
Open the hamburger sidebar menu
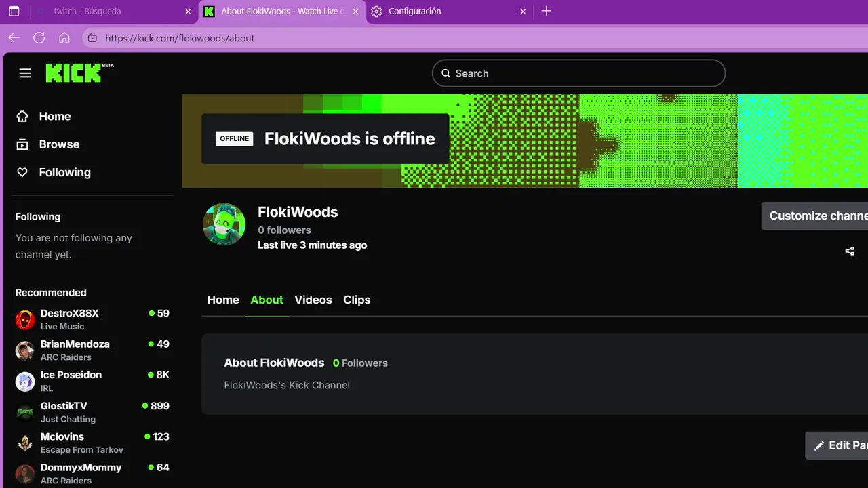(x=25, y=73)
